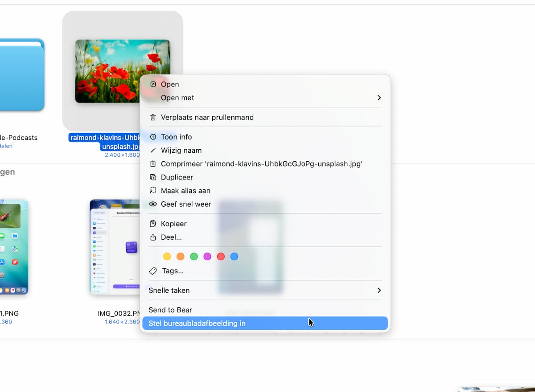Choose Geef snel weer
The width and height of the screenshot is (535, 392).
pyautogui.click(x=265, y=204)
